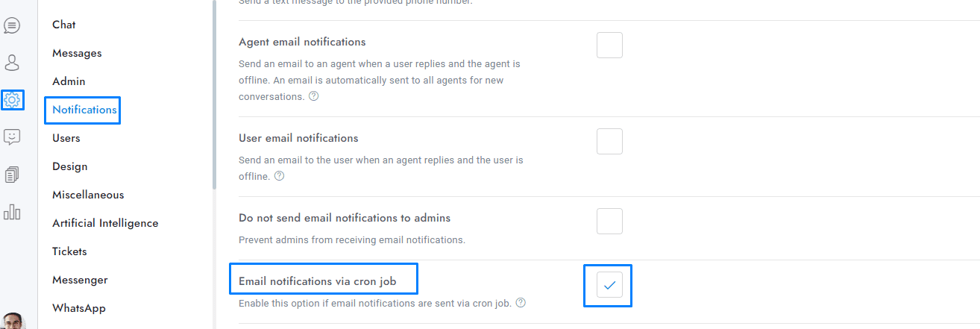
Task: Click the settings gear icon
Action: pos(13,99)
